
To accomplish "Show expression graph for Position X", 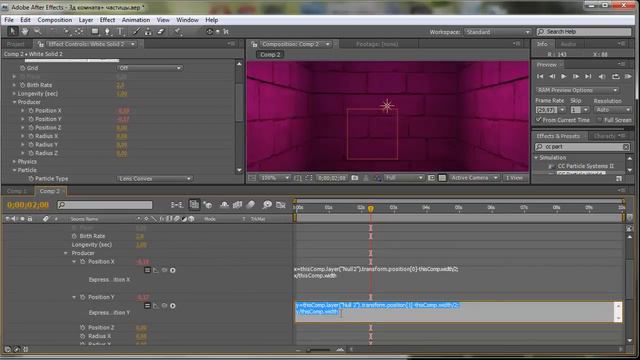I will pos(156,270).
